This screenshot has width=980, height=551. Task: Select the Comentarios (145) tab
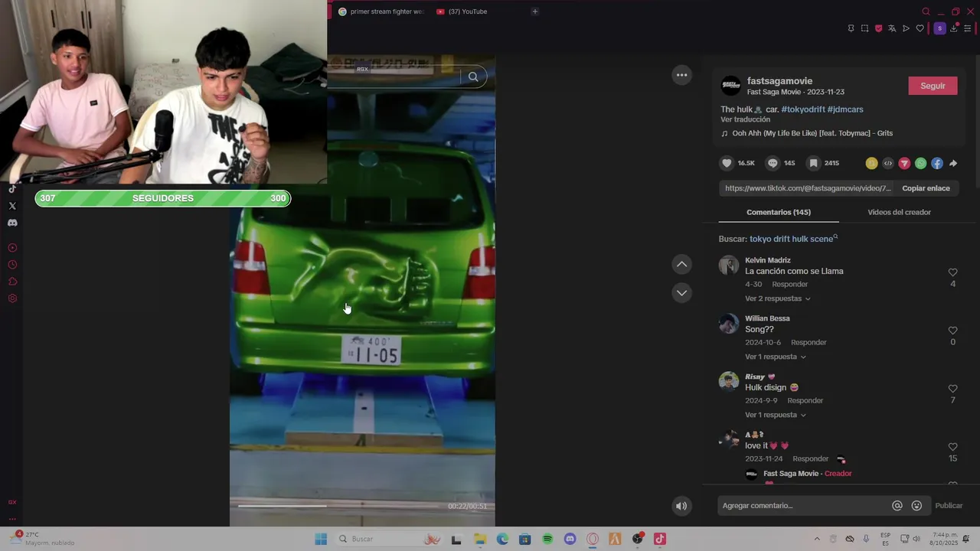(x=779, y=212)
